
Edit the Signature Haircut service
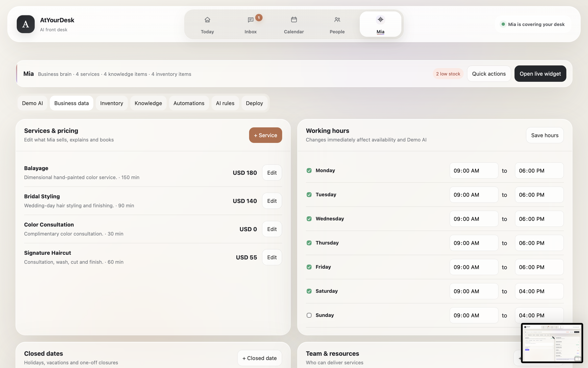(x=272, y=257)
